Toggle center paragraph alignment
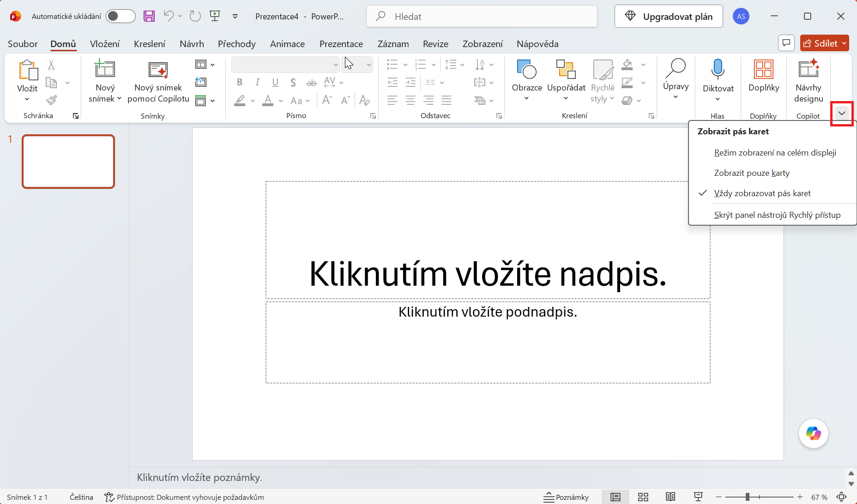The image size is (857, 504). [410, 100]
